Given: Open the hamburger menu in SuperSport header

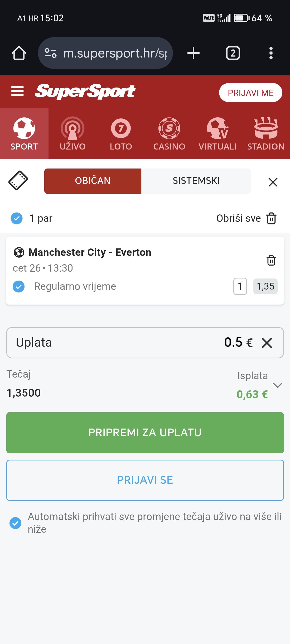Looking at the screenshot, I should click(17, 91).
